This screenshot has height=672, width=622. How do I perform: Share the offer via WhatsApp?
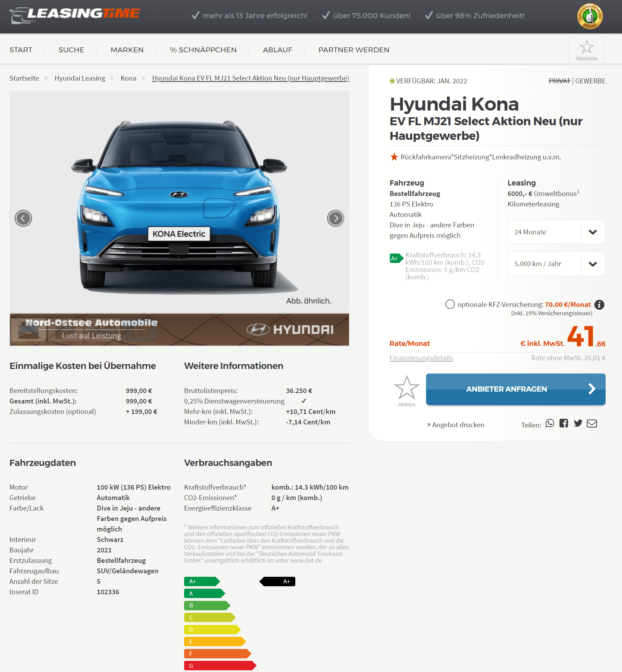[x=550, y=423]
